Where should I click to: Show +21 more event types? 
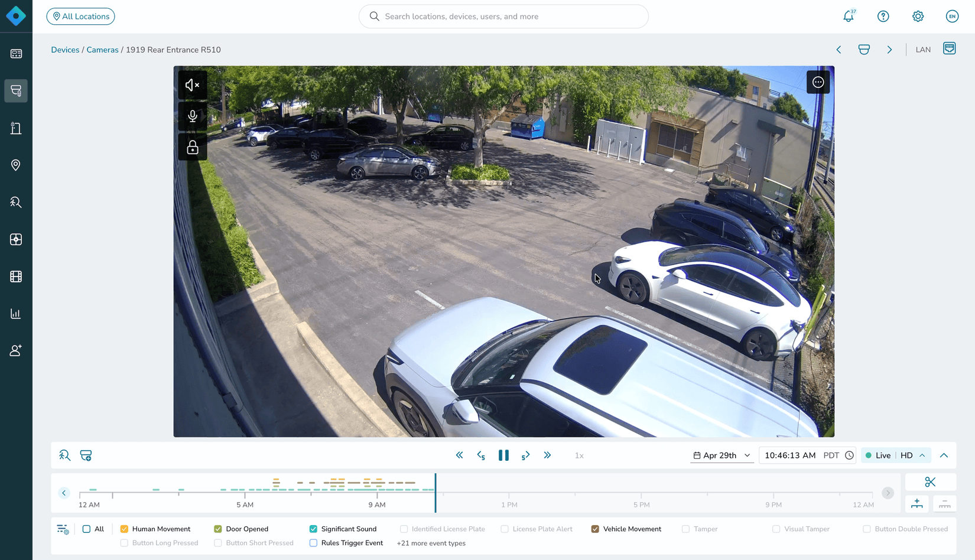click(x=431, y=543)
